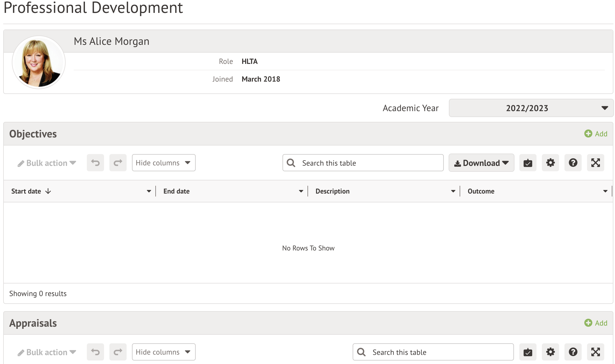615x364 pixels.
Task: Open Outcome column menu arrow
Action: coord(605,191)
